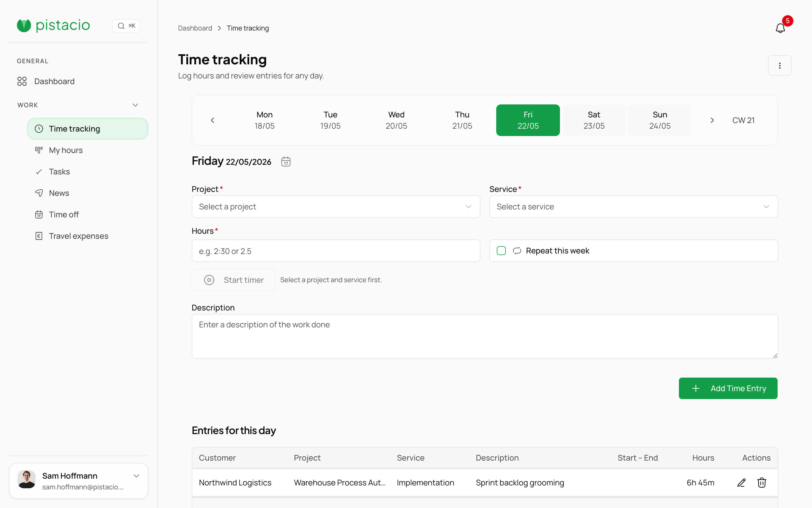The width and height of the screenshot is (812, 508).
Task: Click the Time tracking clock icon
Action: tap(39, 129)
